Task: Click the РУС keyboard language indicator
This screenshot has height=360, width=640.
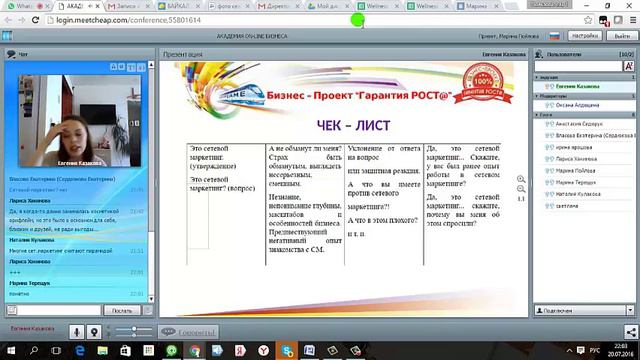Action: tap(595, 351)
